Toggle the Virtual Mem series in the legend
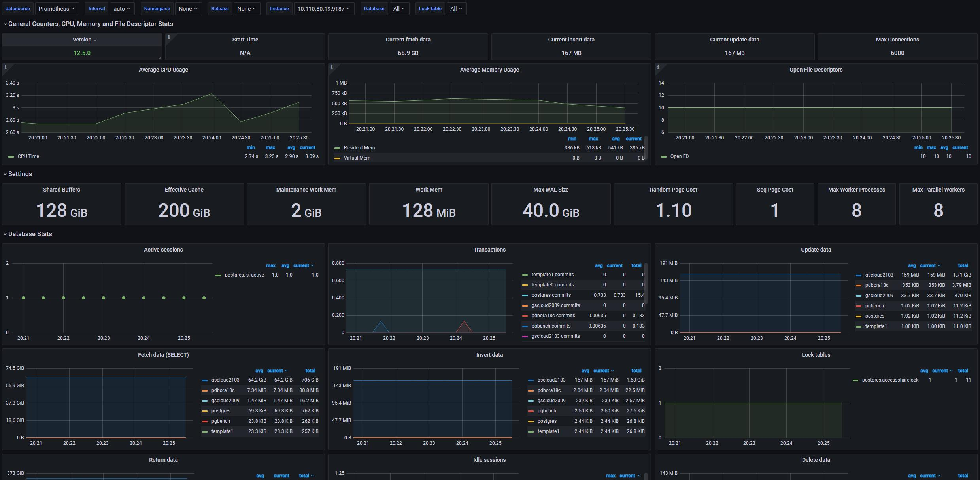 point(357,158)
